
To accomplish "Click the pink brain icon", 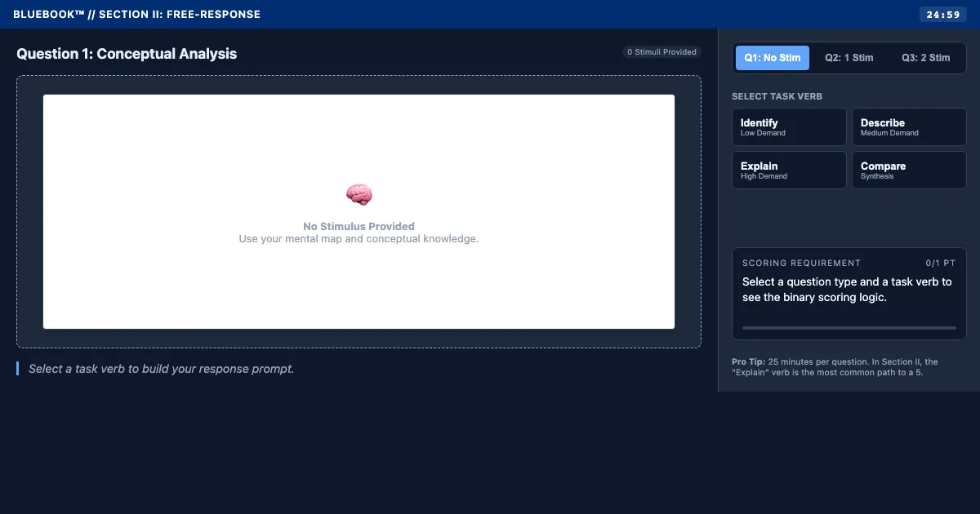I will [x=359, y=194].
